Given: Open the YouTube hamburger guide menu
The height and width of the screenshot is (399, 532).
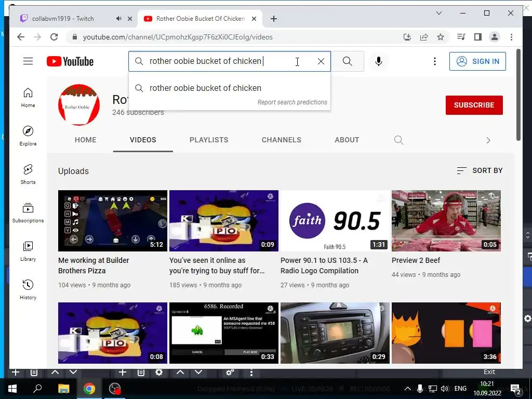Looking at the screenshot, I should [x=28, y=61].
